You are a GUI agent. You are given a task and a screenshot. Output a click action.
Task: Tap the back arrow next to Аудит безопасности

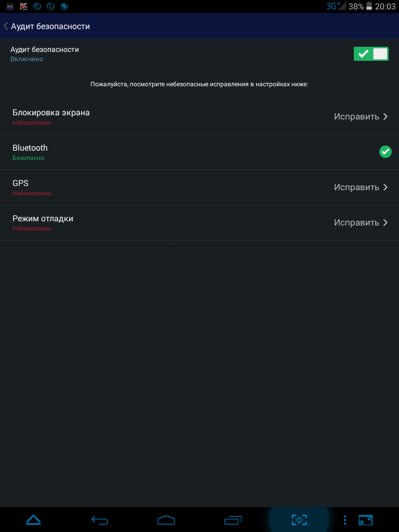pos(5,26)
